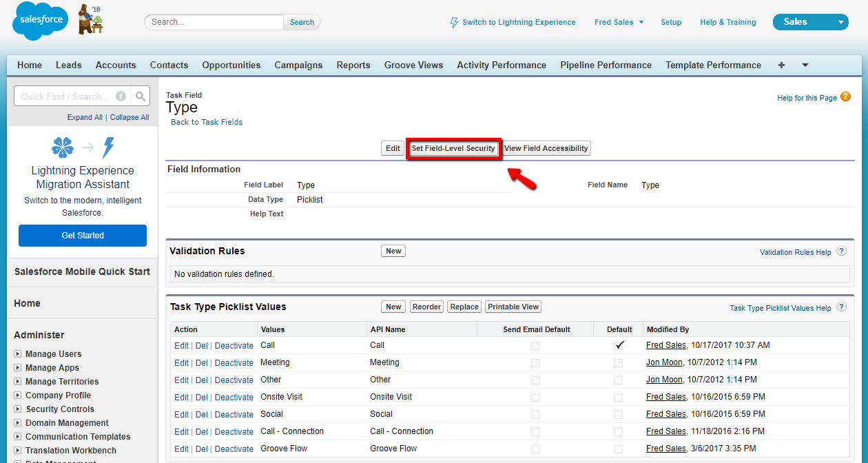Screen dimensions: 868x463
Task: Open the Leads tab
Action: (x=69, y=65)
